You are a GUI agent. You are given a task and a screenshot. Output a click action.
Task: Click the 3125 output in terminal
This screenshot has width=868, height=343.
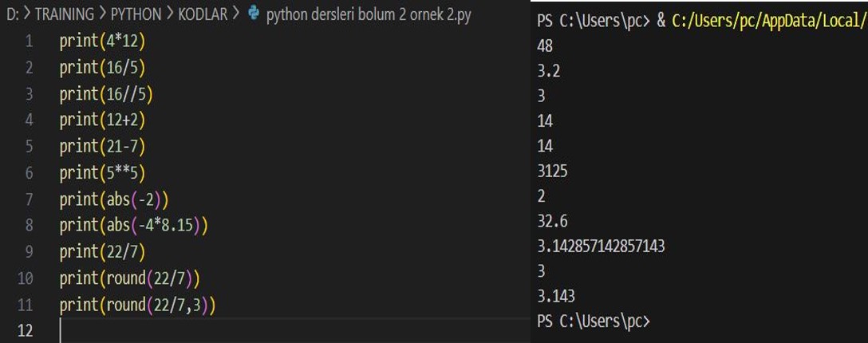554,171
